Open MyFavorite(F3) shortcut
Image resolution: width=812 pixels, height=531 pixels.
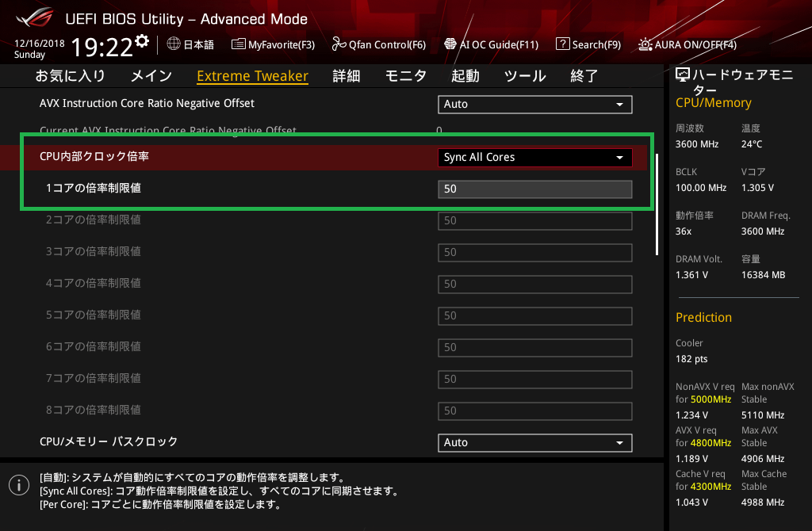coord(282,44)
